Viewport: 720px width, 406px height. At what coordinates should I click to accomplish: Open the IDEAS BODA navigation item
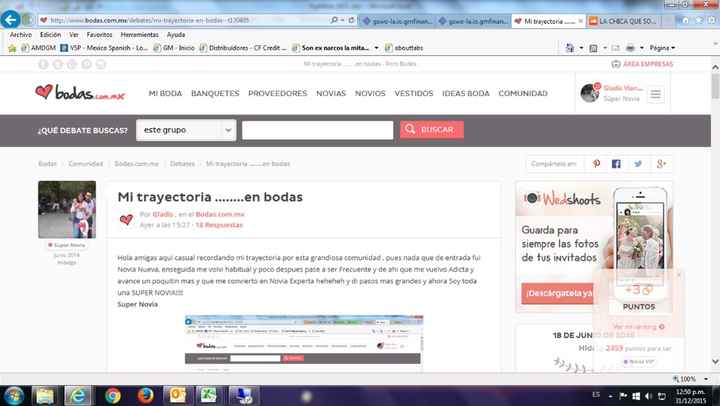pos(466,93)
